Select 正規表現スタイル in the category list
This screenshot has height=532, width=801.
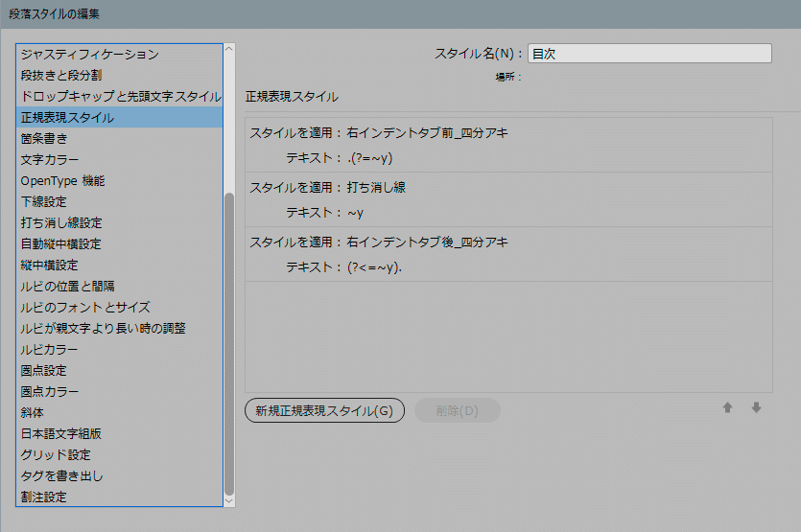tap(119, 118)
